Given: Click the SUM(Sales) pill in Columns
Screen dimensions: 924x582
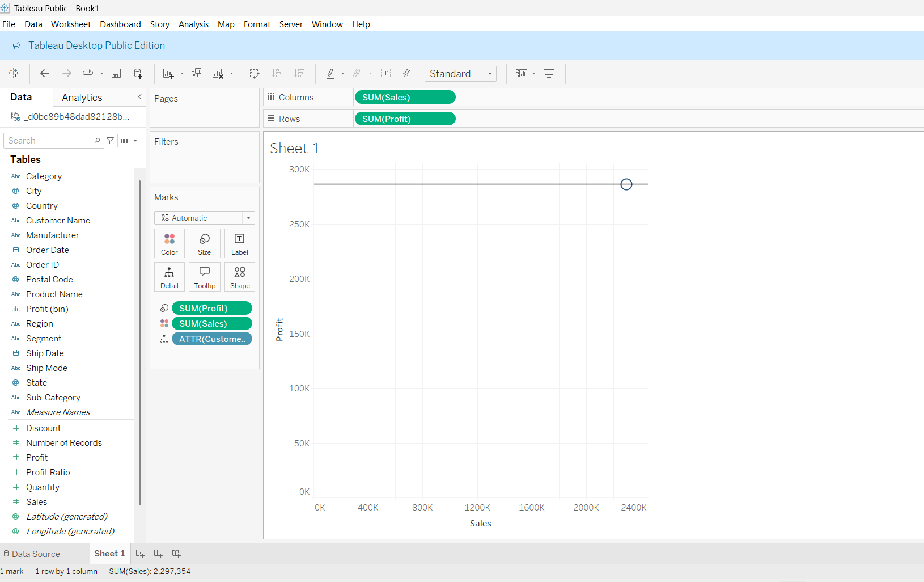Looking at the screenshot, I should [404, 97].
